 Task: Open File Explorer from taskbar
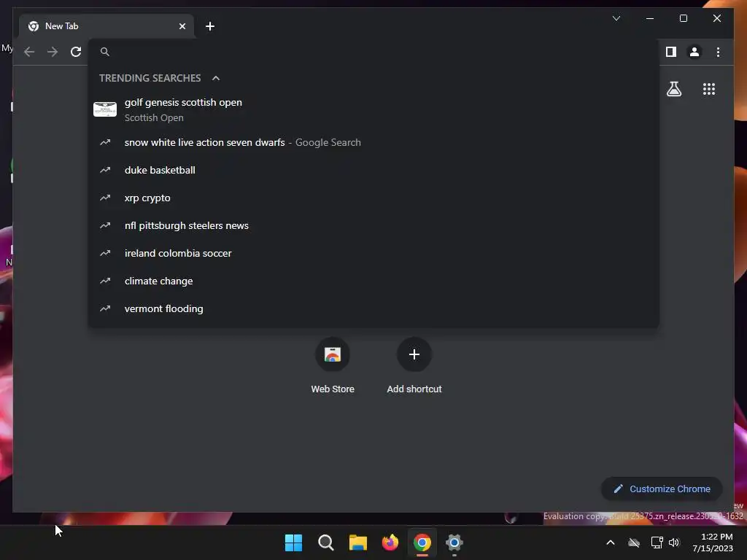pyautogui.click(x=357, y=542)
